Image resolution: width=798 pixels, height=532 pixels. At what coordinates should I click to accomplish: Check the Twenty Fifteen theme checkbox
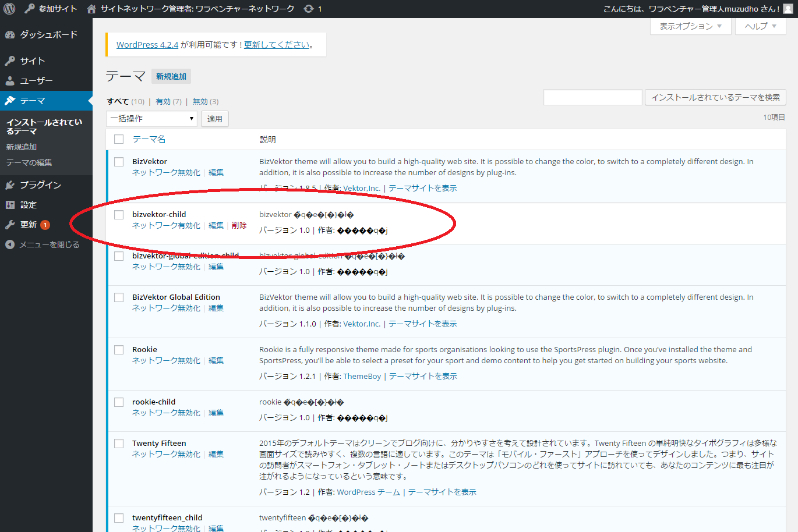pos(119,444)
